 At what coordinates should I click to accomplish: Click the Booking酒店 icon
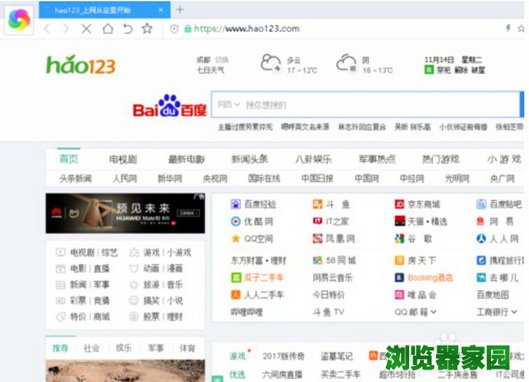point(399,277)
